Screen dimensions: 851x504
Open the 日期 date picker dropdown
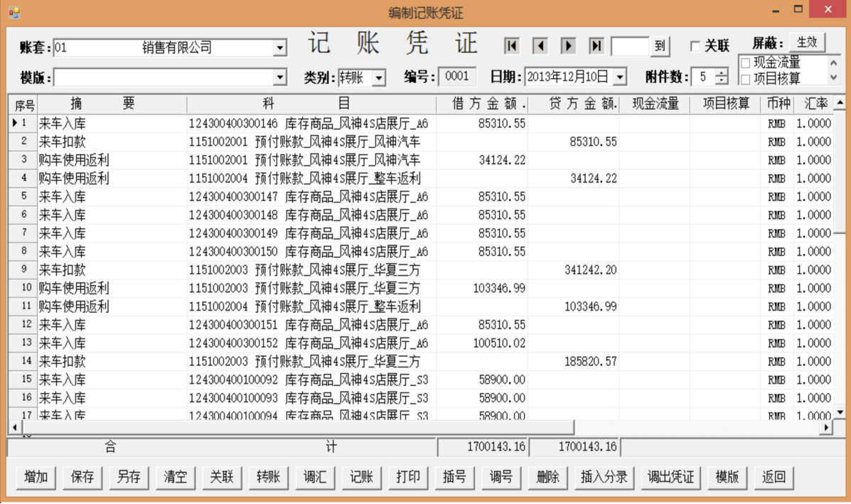pos(619,77)
